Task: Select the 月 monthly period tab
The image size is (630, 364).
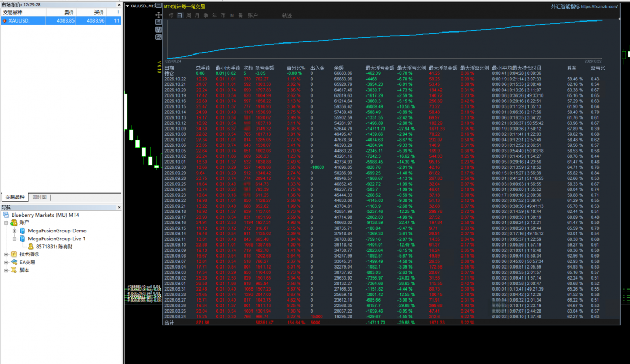Action: (x=197, y=16)
